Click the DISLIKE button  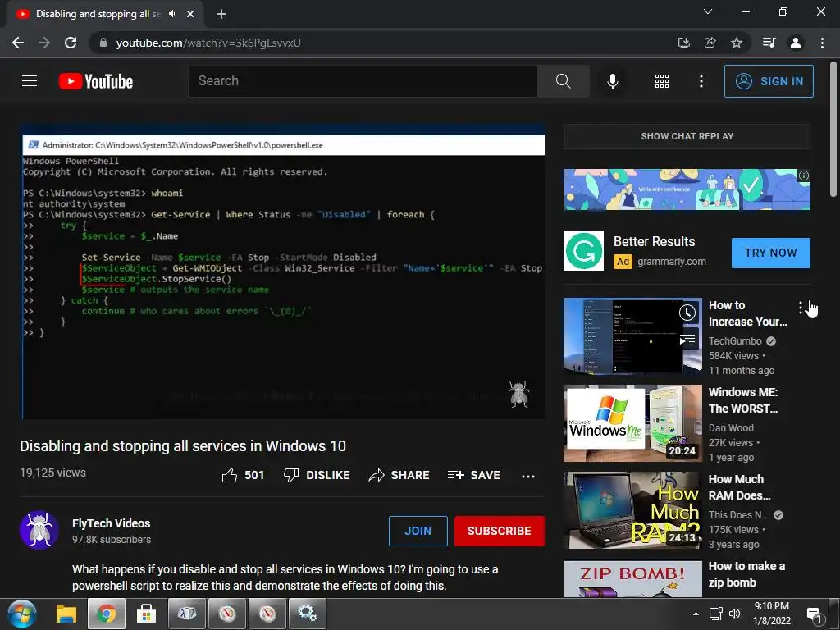coord(317,475)
